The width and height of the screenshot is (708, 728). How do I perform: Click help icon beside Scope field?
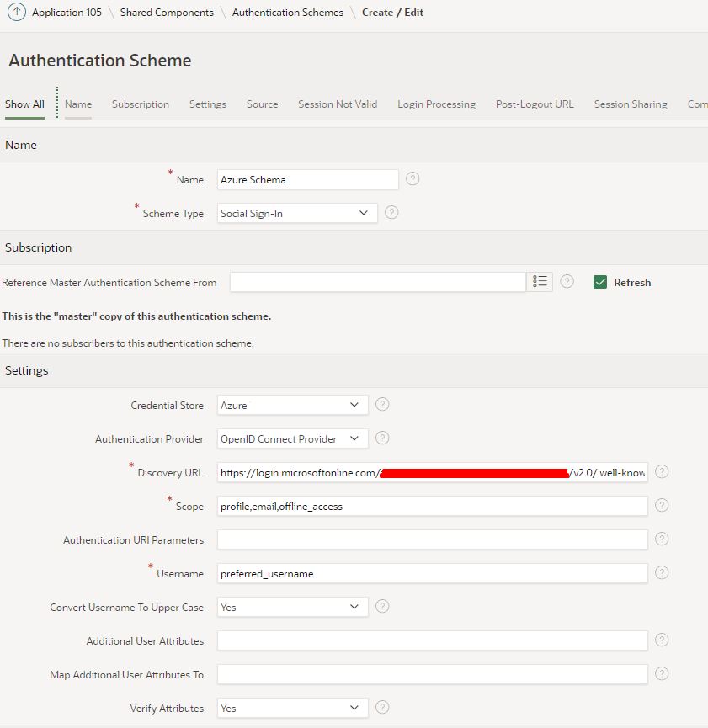pos(662,506)
